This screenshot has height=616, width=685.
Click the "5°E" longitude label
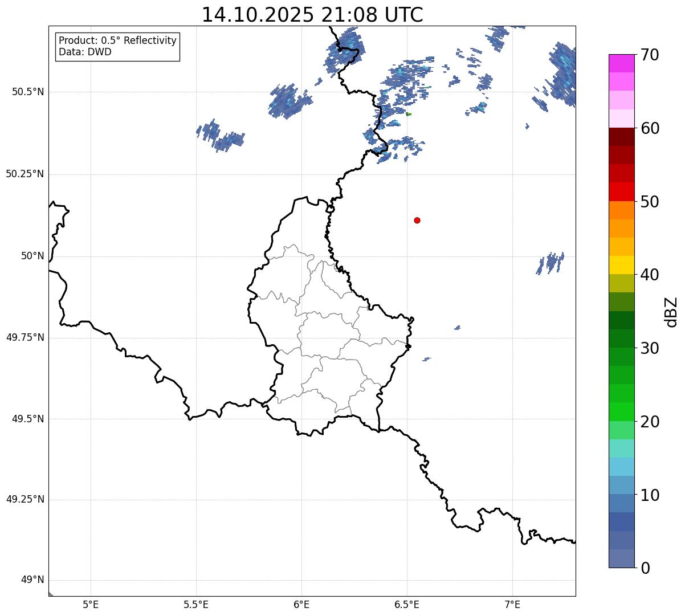(x=91, y=604)
